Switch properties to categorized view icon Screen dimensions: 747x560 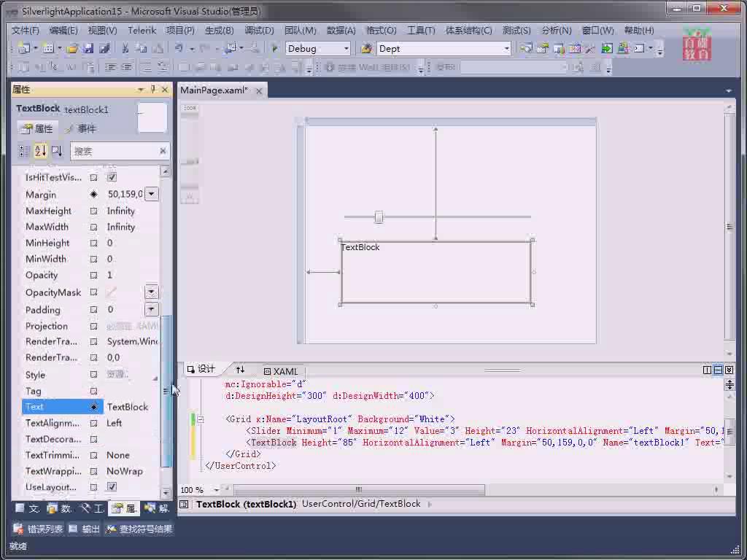click(x=24, y=151)
